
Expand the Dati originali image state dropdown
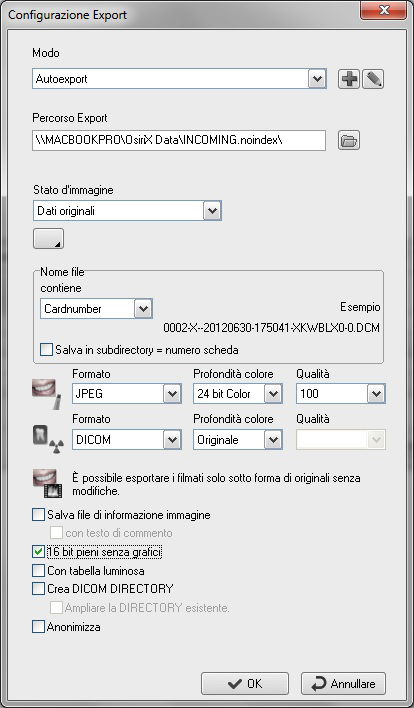pos(212,211)
